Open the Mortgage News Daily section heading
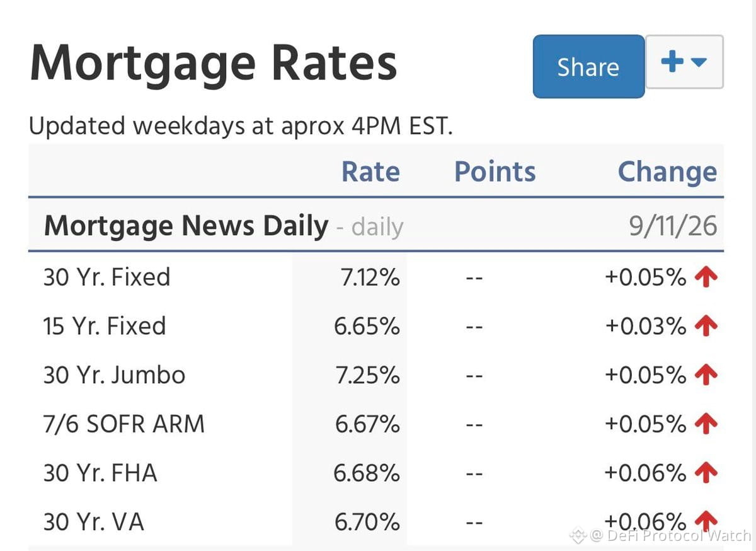 click(186, 226)
